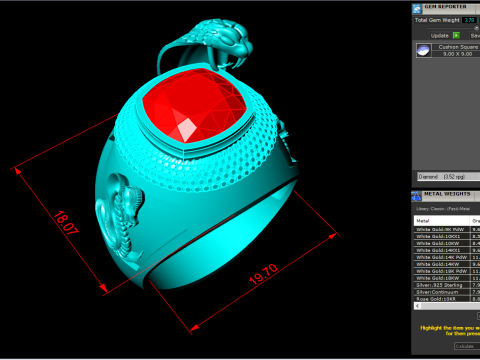Click the metal list left scroll arrow
The image size is (480, 360).
(417, 306)
